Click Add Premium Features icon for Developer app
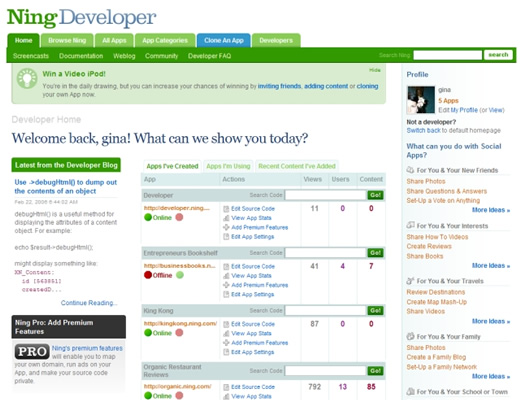This screenshot has height=400, width=520. pyautogui.click(x=226, y=227)
